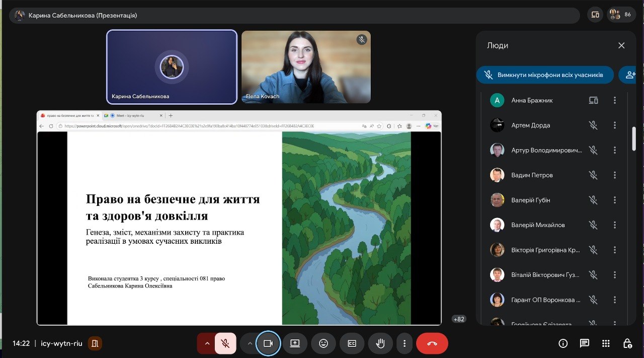Open meeting details info icon

[563, 343]
